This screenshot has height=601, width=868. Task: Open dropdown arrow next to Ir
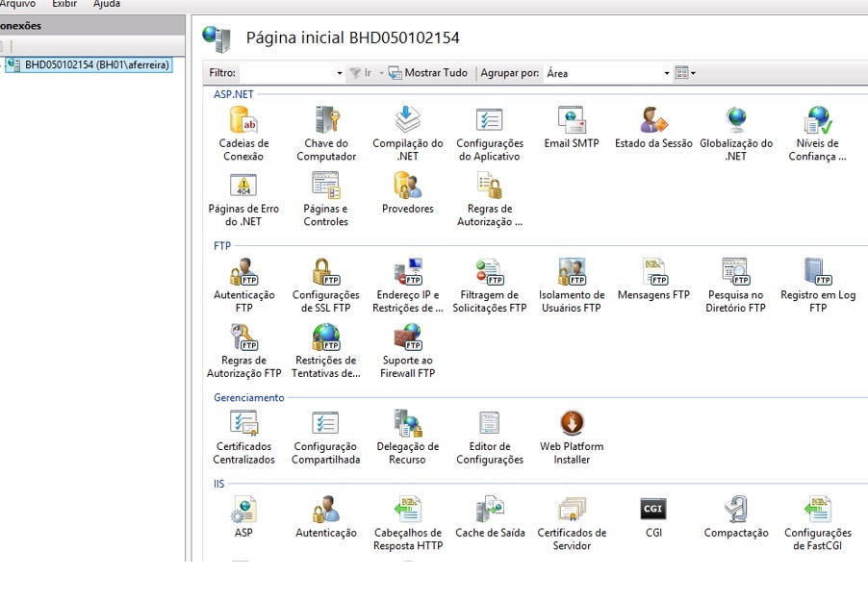tap(381, 73)
